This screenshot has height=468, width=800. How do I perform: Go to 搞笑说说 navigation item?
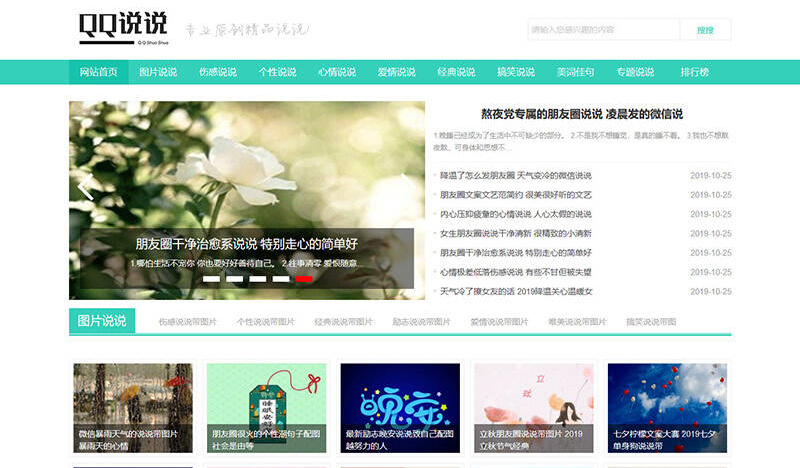(x=515, y=72)
